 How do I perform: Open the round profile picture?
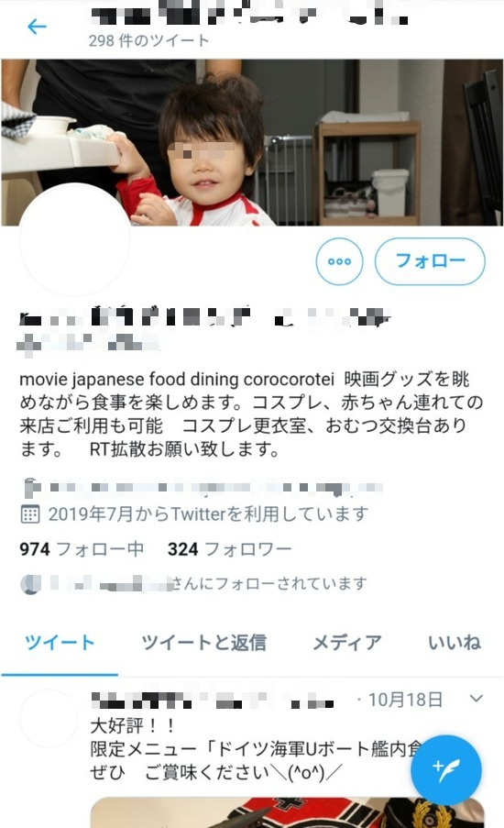pos(74,240)
